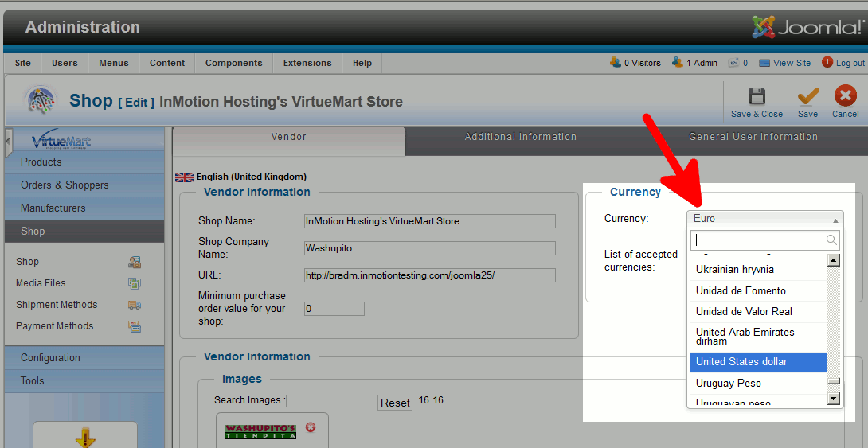The height and width of the screenshot is (448, 868).
Task: Click the currency list scroll up arrow
Action: coord(834,260)
